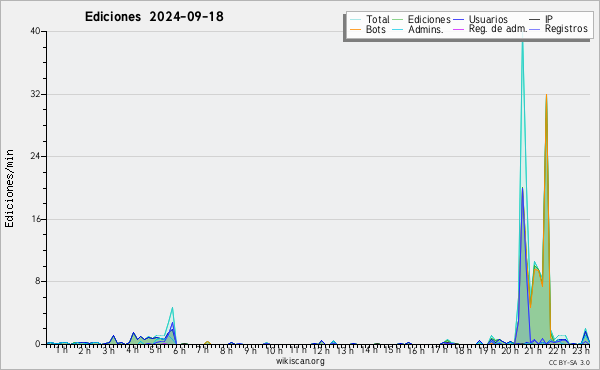Click the '1 h' x-axis label

(62, 350)
